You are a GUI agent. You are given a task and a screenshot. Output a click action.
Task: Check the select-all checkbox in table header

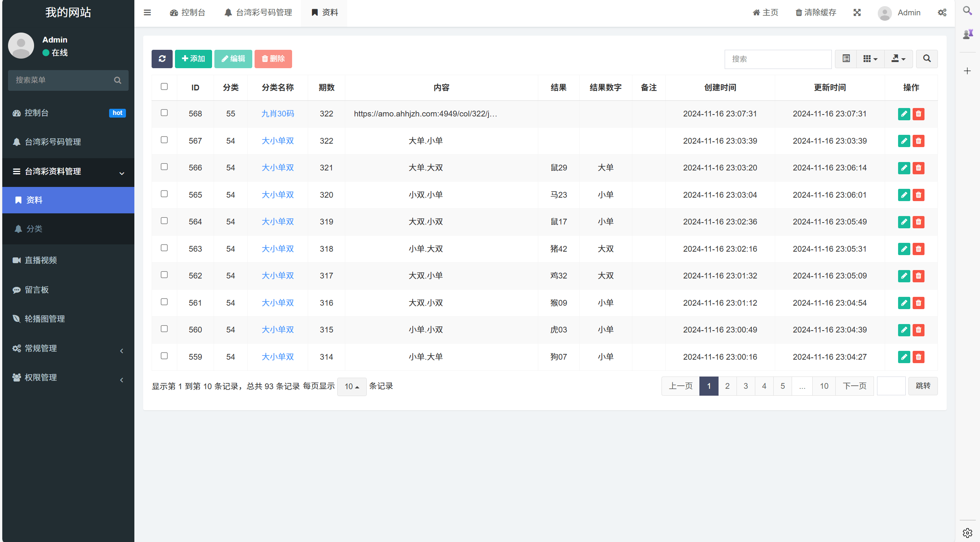click(164, 87)
